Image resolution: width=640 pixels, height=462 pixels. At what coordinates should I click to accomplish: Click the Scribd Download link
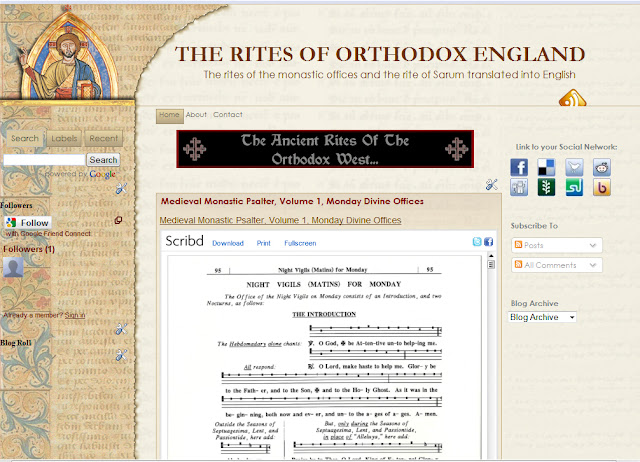[228, 243]
